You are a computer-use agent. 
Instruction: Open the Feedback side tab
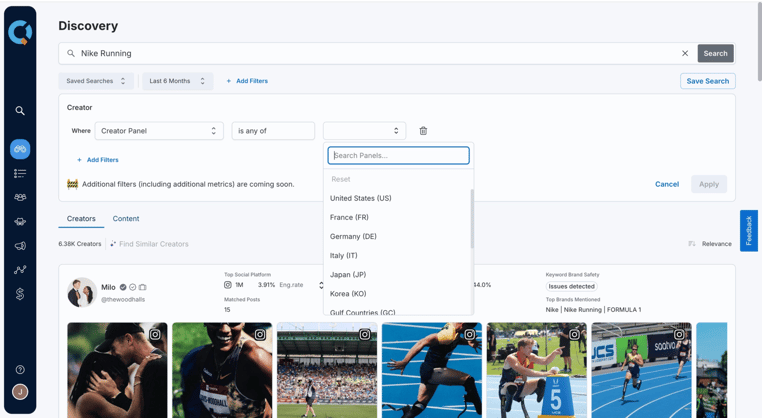(x=749, y=230)
